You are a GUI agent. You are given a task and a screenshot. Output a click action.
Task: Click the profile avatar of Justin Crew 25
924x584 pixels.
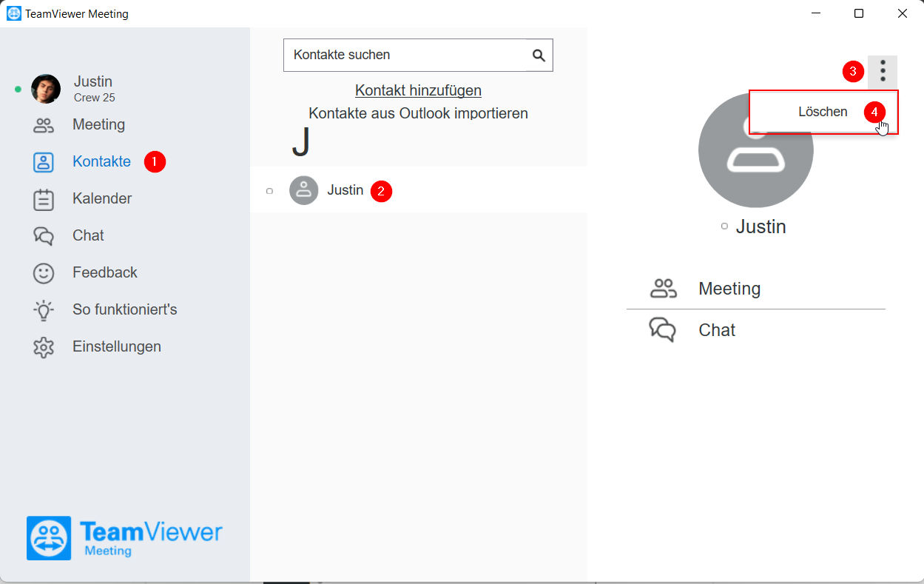pos(46,89)
